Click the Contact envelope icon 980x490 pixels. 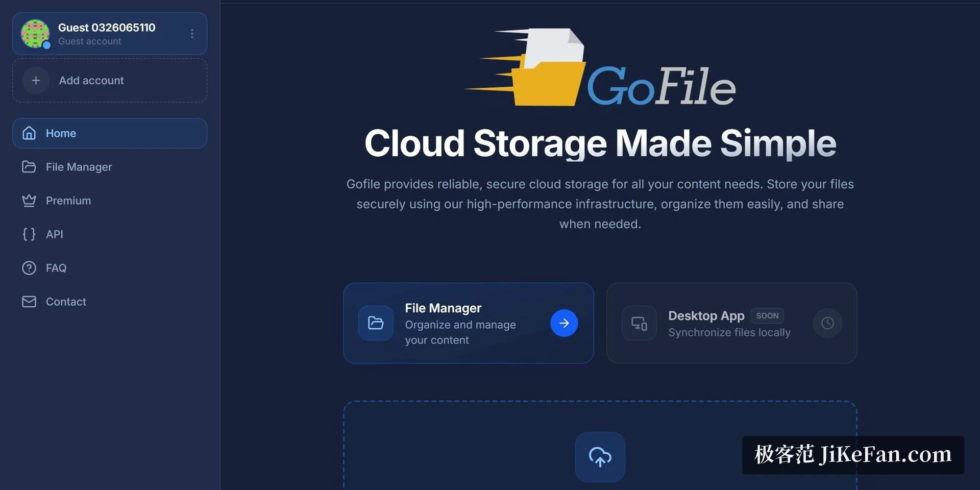tap(29, 302)
